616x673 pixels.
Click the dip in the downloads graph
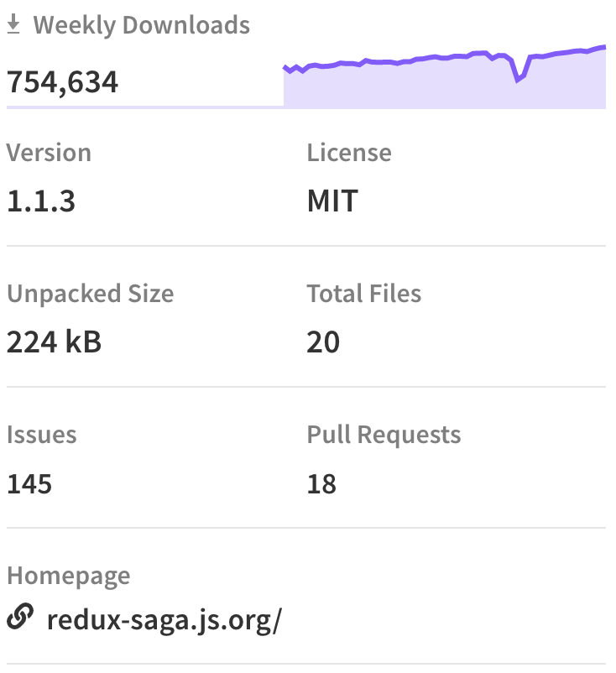519,79
